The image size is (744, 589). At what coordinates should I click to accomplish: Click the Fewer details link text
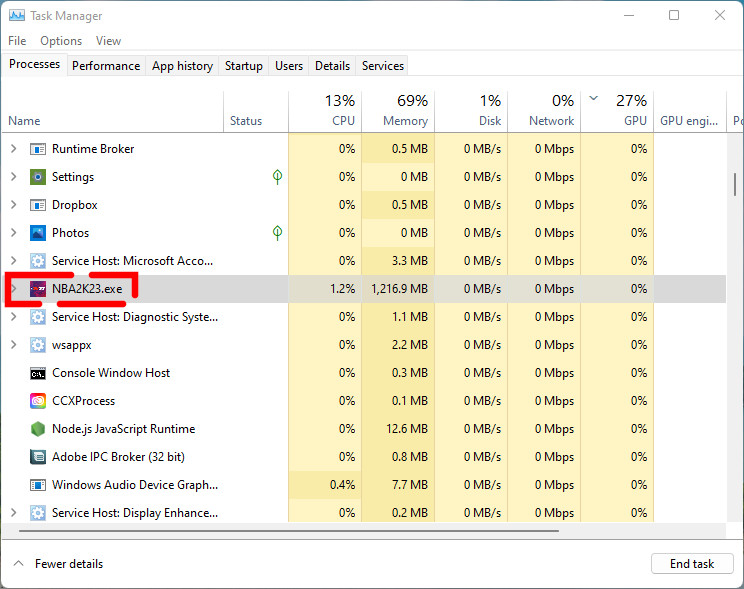click(x=69, y=564)
